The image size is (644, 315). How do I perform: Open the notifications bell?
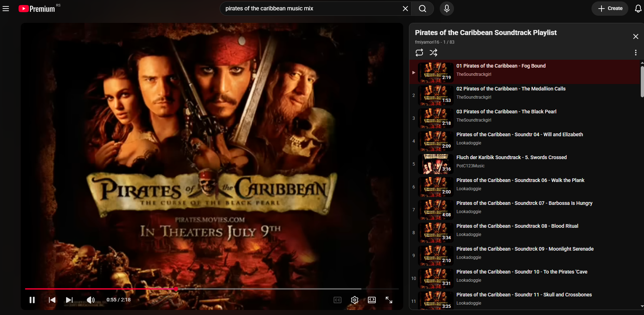click(x=638, y=9)
